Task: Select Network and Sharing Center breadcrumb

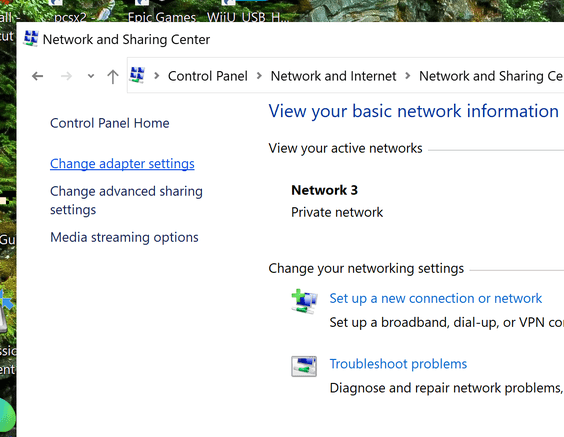Action: coord(491,76)
